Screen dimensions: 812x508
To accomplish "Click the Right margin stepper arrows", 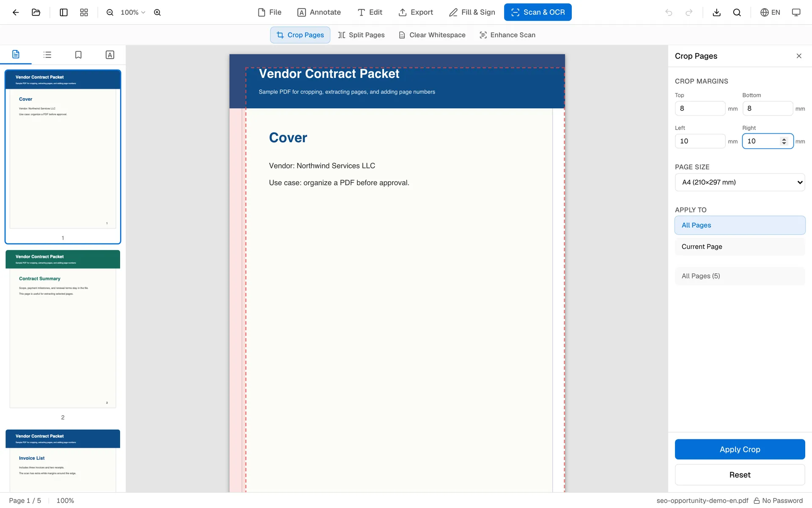I will (x=784, y=141).
